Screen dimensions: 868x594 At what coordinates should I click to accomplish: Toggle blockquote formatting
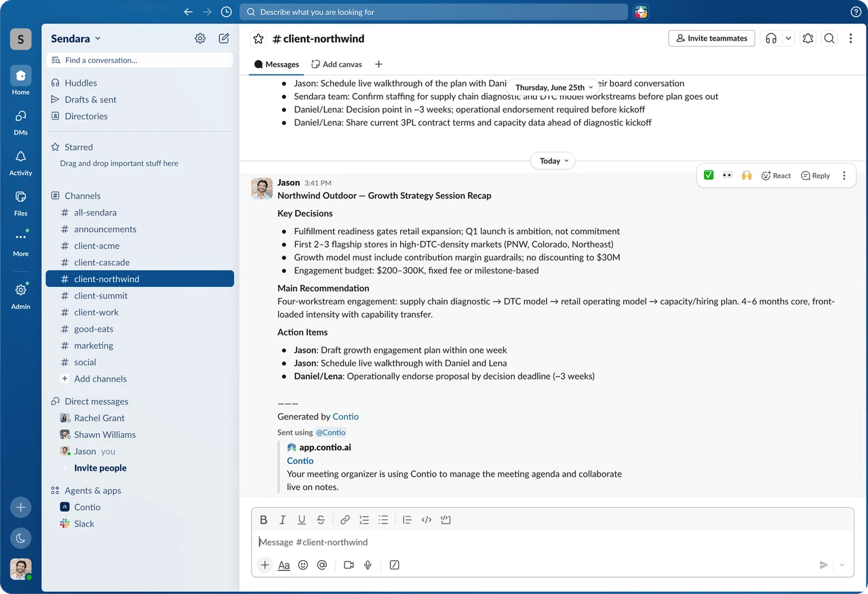point(407,520)
